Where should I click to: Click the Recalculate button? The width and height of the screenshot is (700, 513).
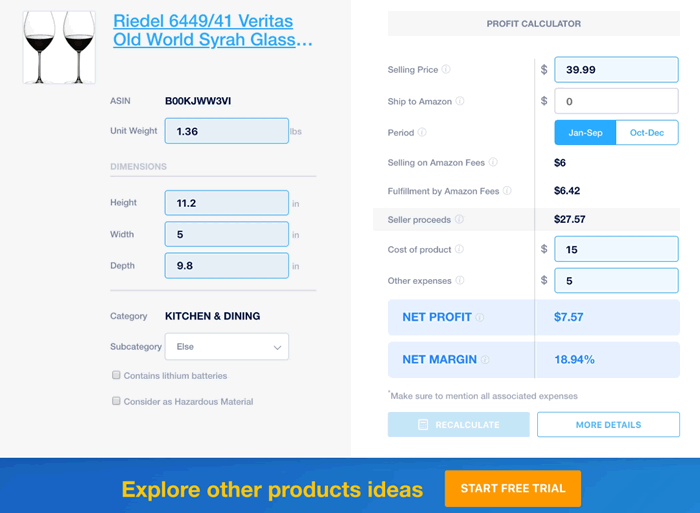[x=458, y=425]
